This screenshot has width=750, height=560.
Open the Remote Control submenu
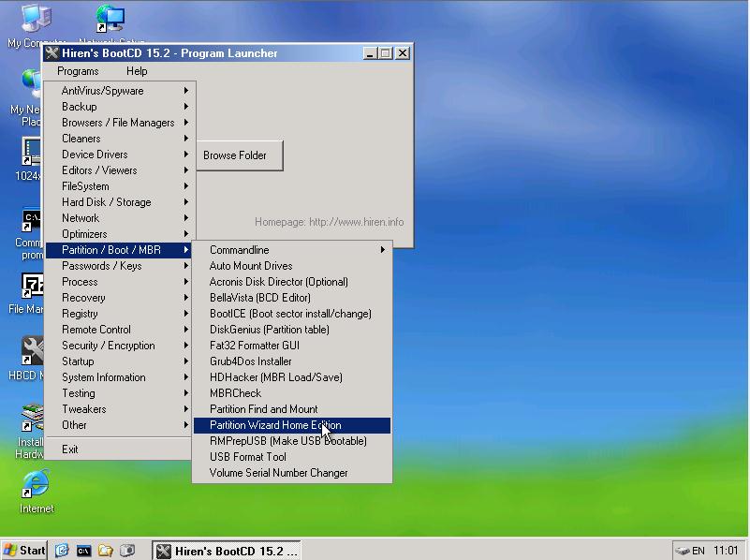(118, 330)
